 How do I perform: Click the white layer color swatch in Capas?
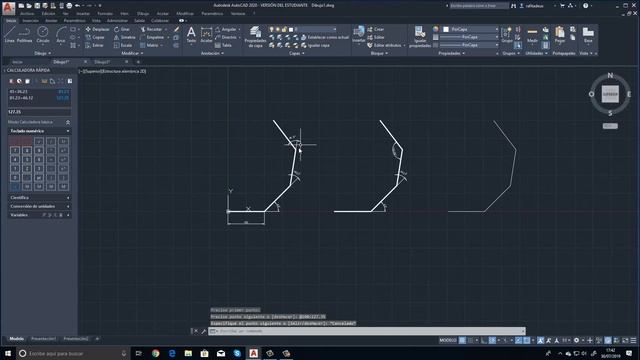[291, 29]
